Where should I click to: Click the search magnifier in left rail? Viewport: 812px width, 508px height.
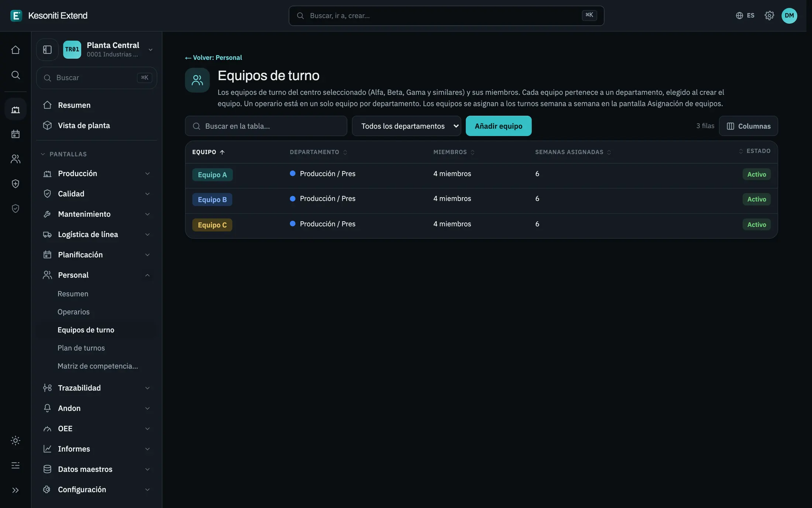[16, 75]
